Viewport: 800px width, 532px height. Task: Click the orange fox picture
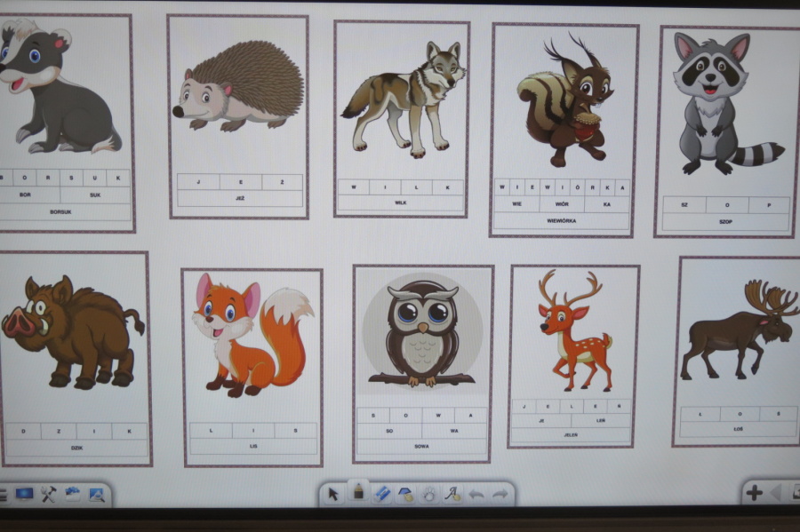click(253, 335)
